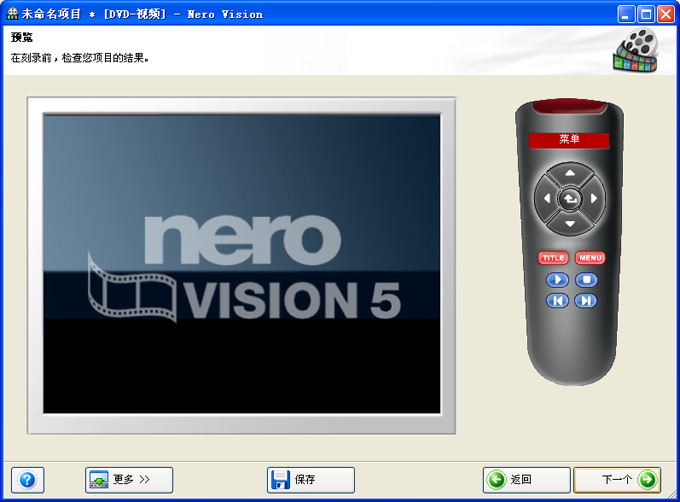This screenshot has width=680, height=502.
Task: Close the Nero Vision window
Action: point(666,14)
